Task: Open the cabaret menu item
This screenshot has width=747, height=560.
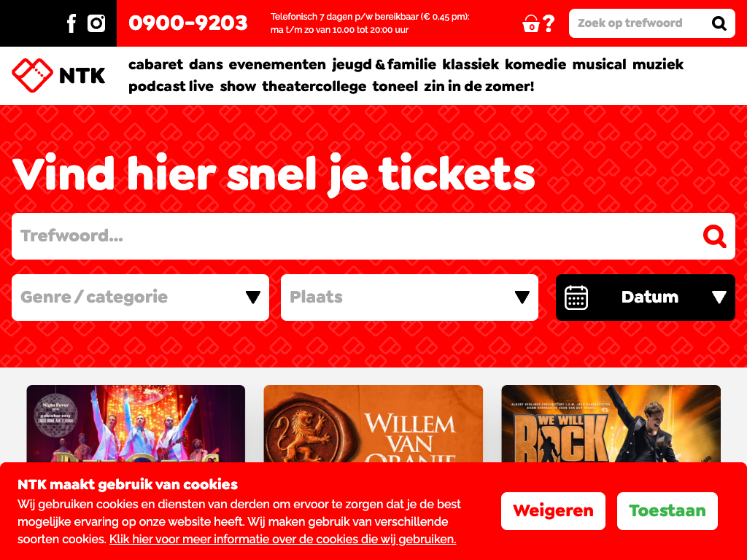Action: (155, 64)
